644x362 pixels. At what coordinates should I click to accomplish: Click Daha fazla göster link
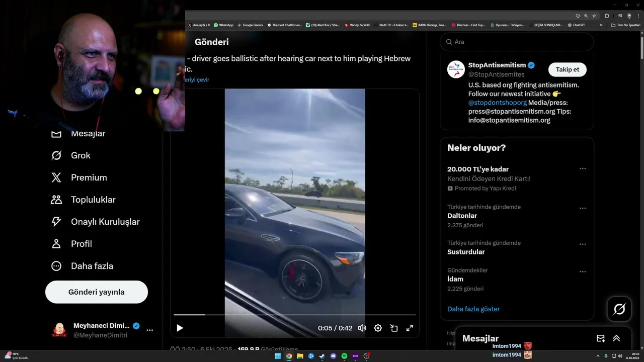point(473,309)
